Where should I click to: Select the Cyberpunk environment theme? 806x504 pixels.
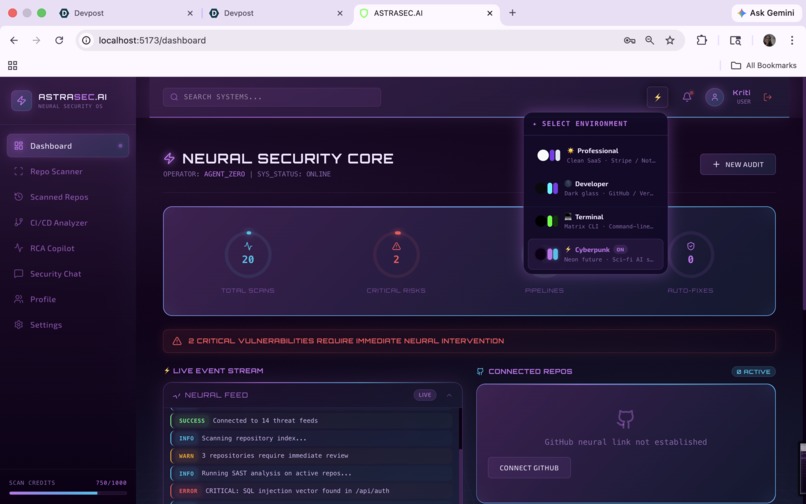pyautogui.click(x=595, y=254)
